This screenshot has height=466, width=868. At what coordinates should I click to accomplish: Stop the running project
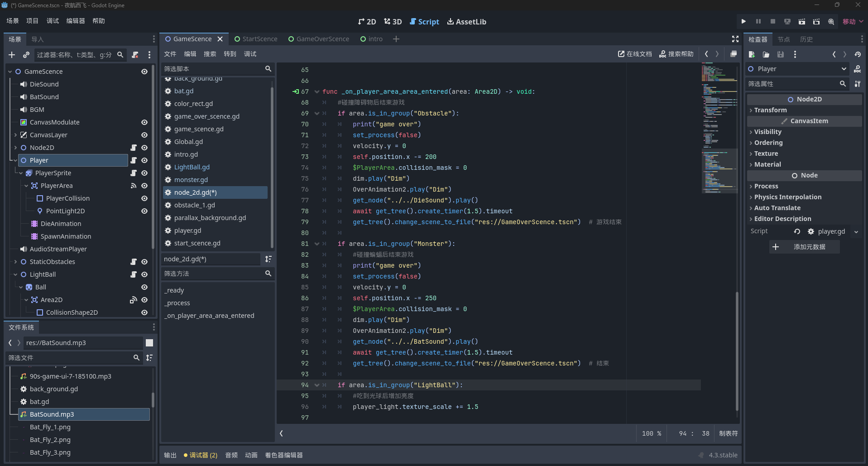point(773,21)
